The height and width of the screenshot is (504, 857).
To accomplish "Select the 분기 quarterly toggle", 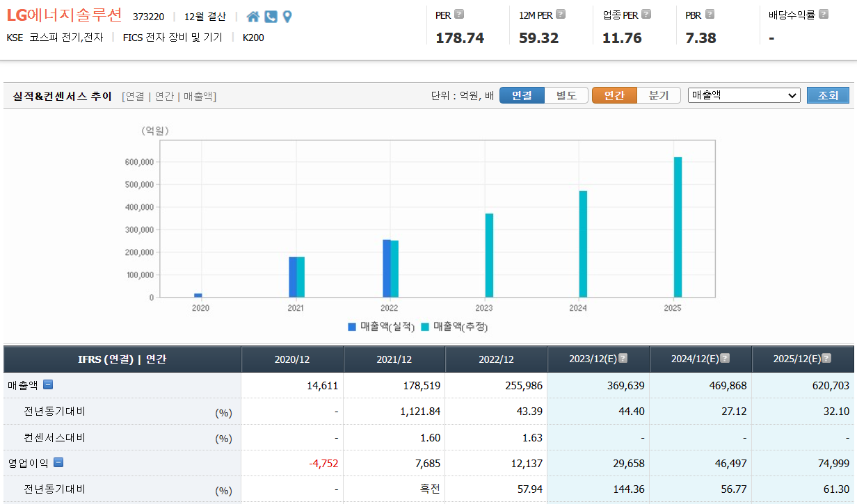I will 658,95.
